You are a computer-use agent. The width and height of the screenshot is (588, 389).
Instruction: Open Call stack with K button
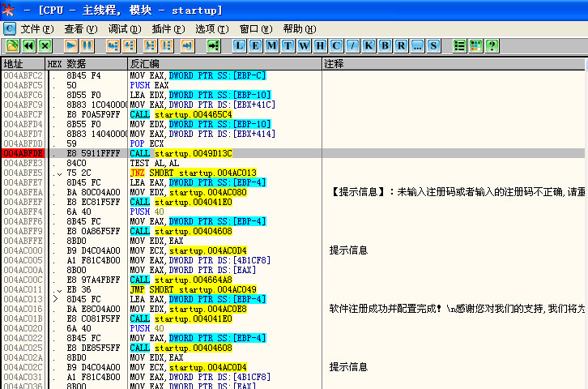pyautogui.click(x=369, y=45)
